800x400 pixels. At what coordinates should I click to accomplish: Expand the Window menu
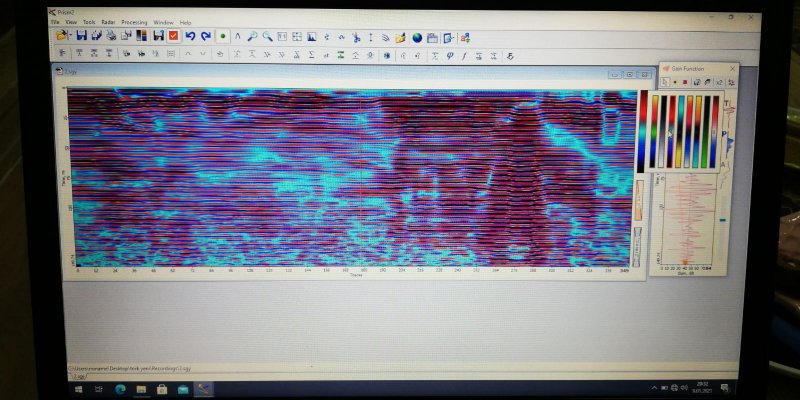[163, 22]
